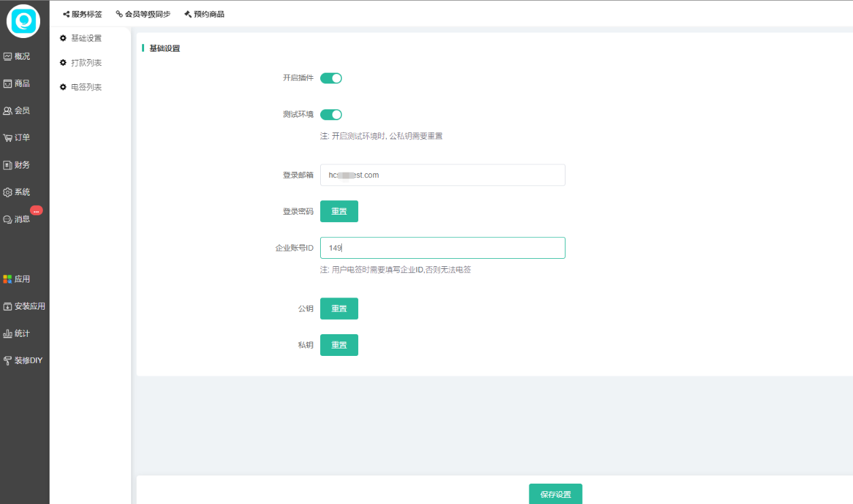Select the 打款列表 submenu item
Viewport: 853px width, 504px height.
pyautogui.click(x=86, y=62)
